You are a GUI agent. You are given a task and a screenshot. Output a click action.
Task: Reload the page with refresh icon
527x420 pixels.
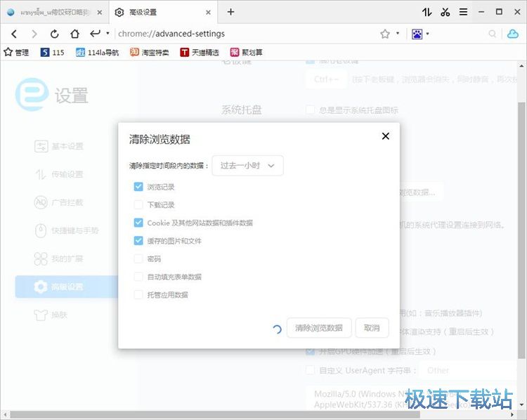coord(54,34)
